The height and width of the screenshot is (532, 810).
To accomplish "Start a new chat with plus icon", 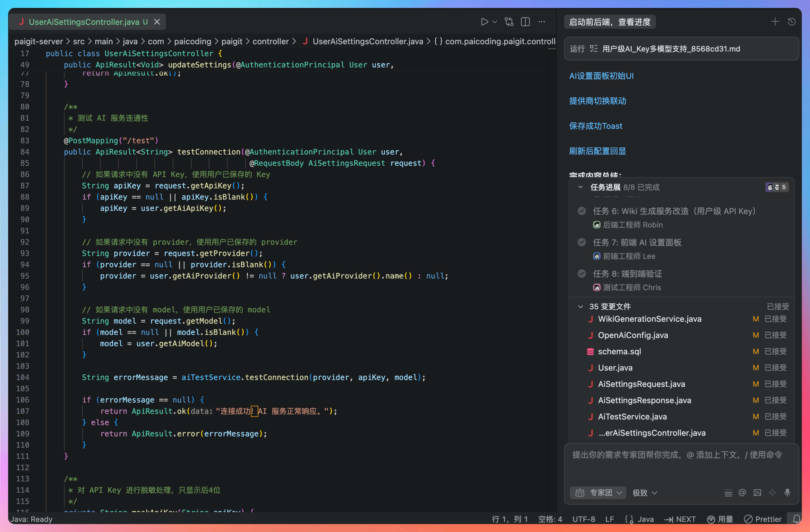I will 775,22.
